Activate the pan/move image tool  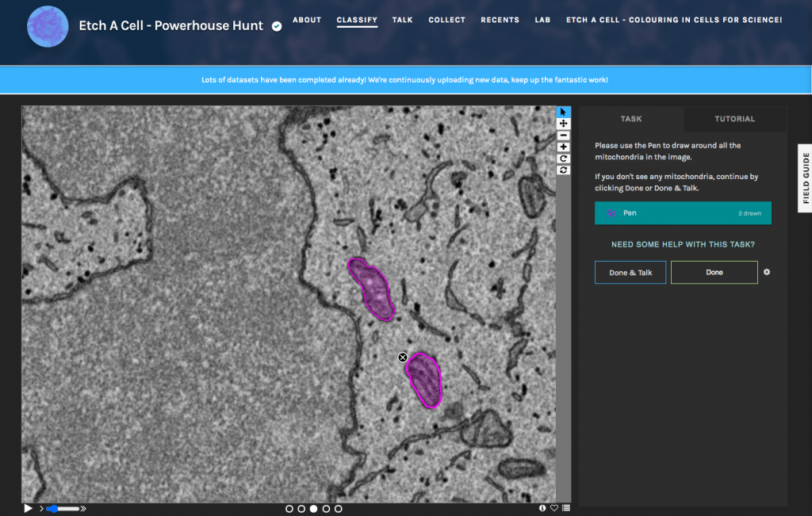tap(563, 124)
